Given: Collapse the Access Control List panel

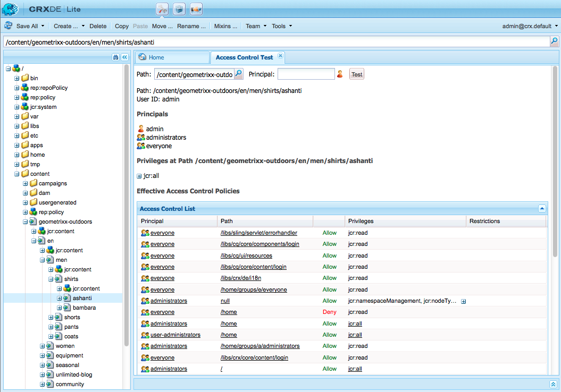Looking at the screenshot, I should pos(541,209).
